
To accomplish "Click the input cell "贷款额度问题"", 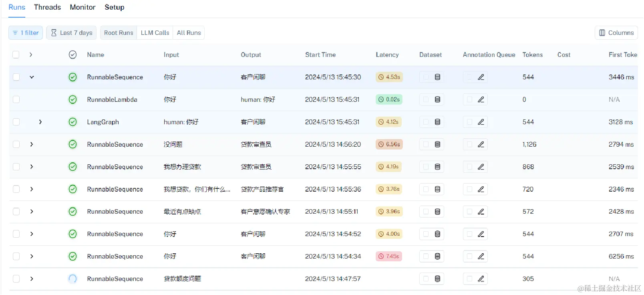I will tap(182, 279).
